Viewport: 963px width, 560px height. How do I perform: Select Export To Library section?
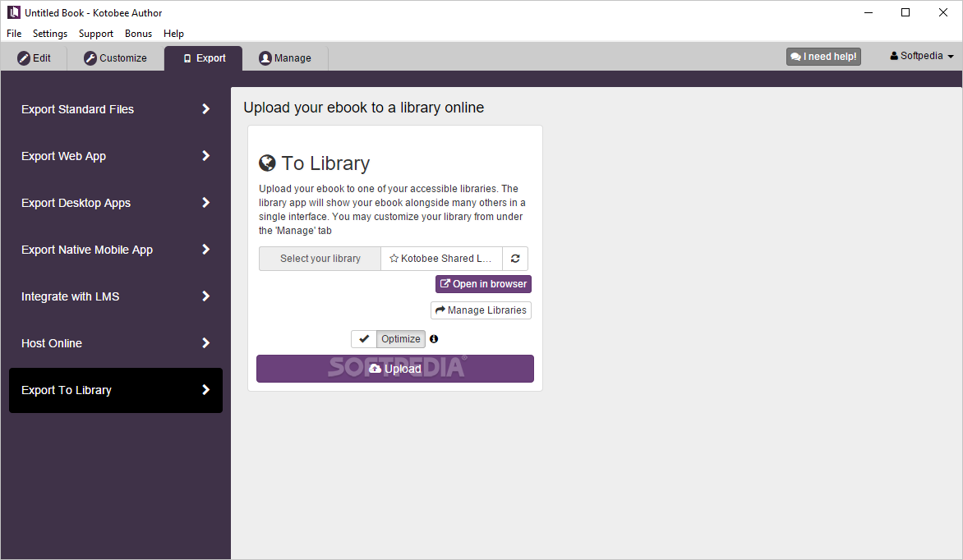pos(116,391)
